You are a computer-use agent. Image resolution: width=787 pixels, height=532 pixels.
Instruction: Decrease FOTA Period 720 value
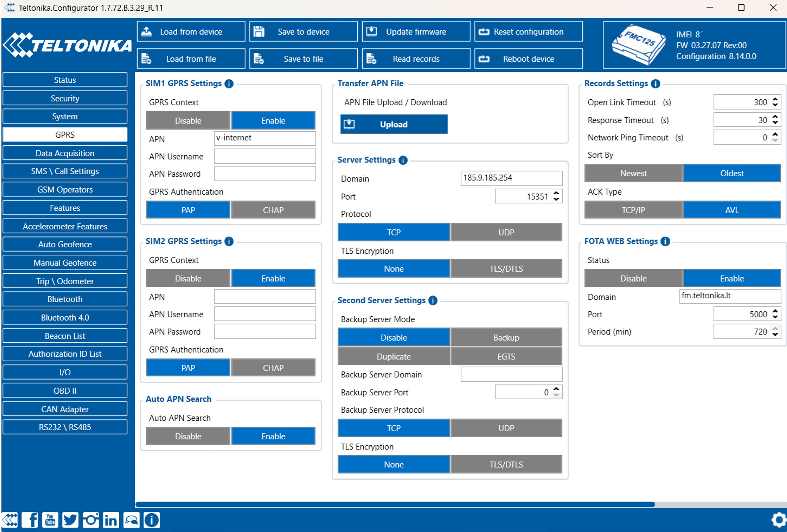tap(775, 335)
